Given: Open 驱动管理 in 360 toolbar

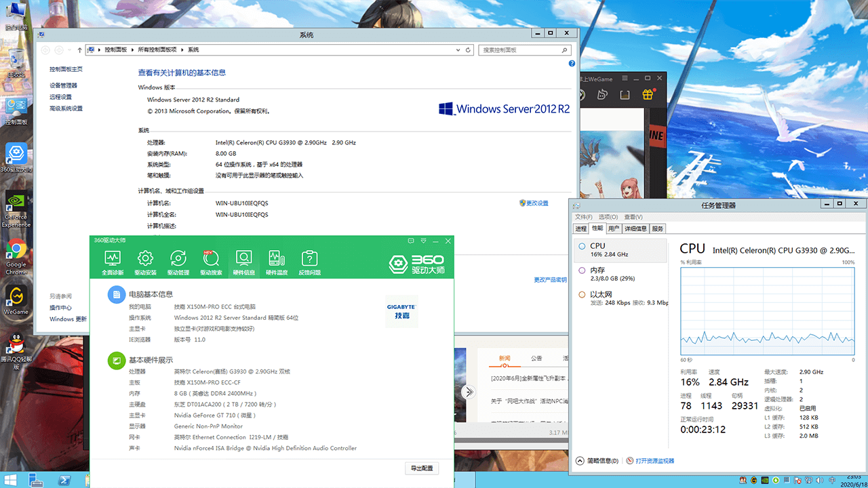Looking at the screenshot, I should click(x=178, y=262).
